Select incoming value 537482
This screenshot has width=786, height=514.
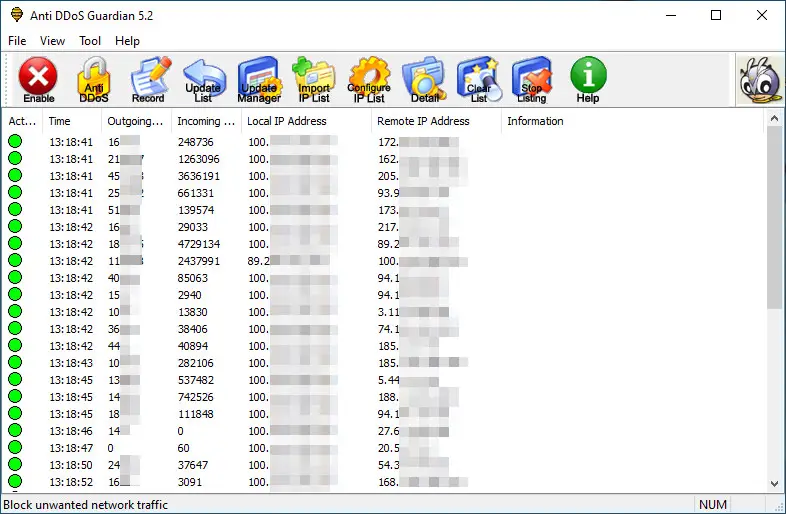195,380
